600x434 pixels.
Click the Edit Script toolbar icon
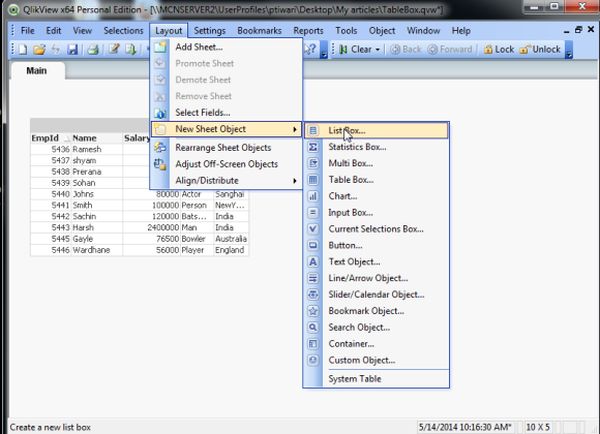click(x=114, y=49)
